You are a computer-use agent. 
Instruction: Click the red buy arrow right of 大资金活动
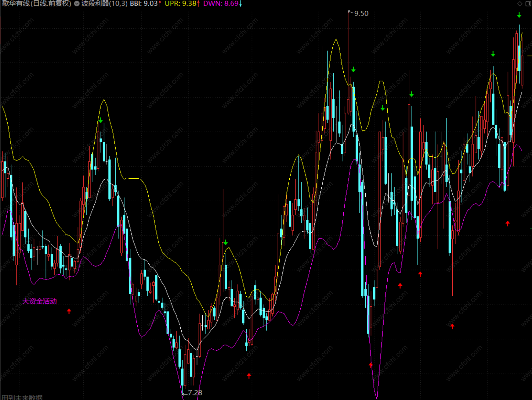click(69, 311)
